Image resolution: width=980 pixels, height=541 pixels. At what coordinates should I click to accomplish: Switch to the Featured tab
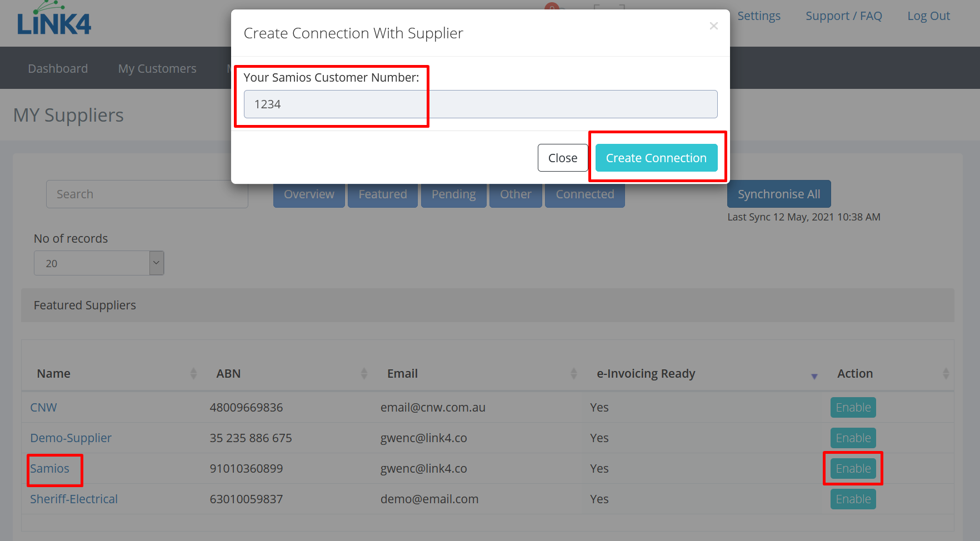point(383,194)
